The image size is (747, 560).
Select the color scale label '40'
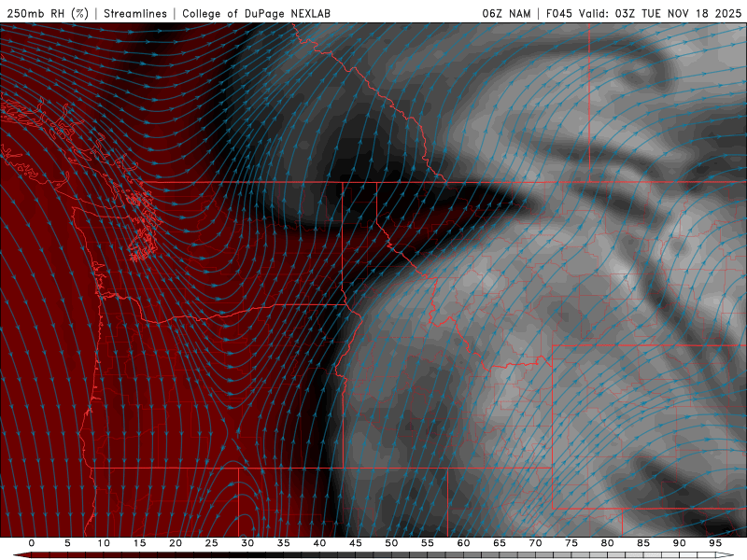(319, 543)
